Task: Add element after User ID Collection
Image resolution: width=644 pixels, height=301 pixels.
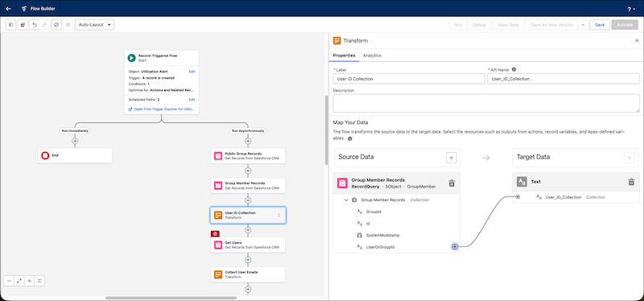Action: [248, 230]
